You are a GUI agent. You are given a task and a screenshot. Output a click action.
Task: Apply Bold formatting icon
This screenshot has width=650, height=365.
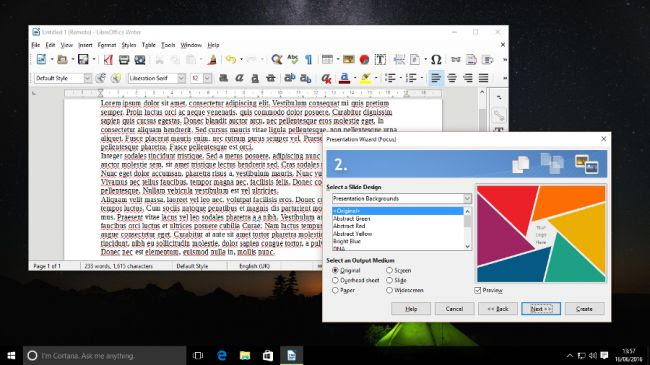pyautogui.click(x=223, y=78)
